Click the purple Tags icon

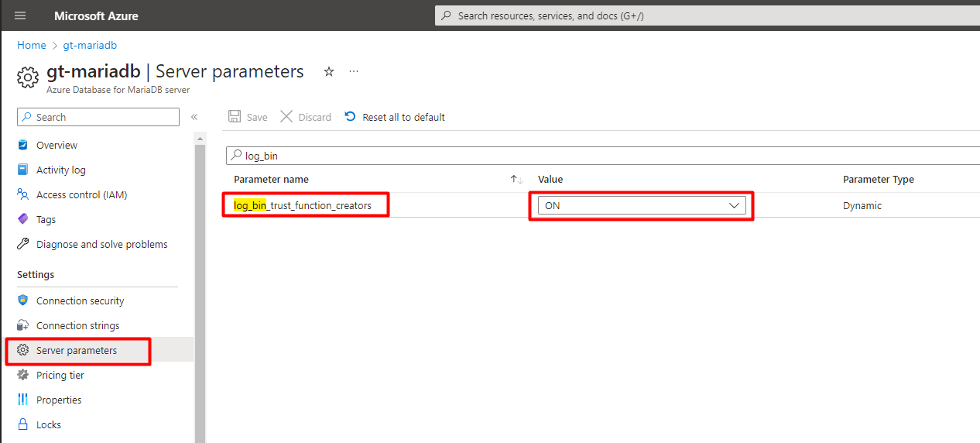[22, 219]
